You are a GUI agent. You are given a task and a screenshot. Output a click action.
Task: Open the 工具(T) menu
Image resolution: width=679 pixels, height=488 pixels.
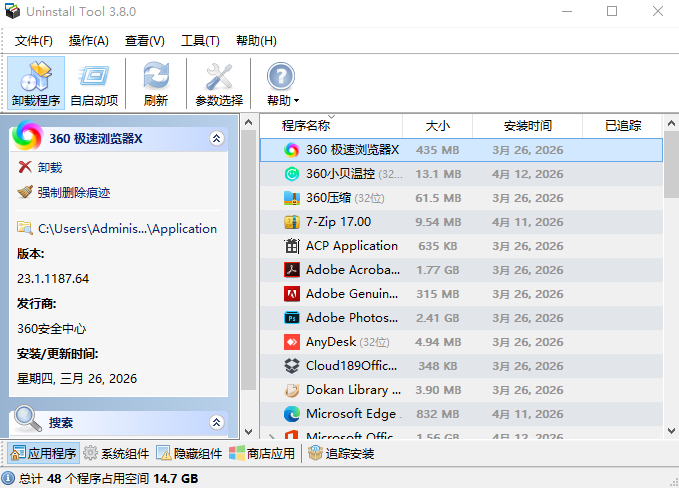tap(200, 41)
